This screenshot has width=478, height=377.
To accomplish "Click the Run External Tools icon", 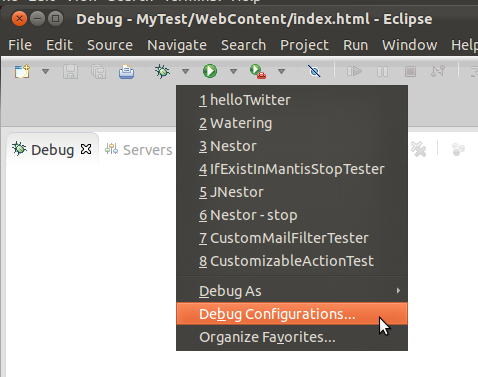I will [x=258, y=71].
